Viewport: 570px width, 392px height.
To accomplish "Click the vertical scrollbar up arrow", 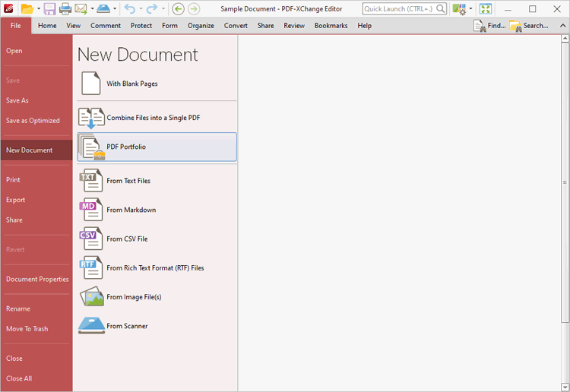I will (x=565, y=38).
